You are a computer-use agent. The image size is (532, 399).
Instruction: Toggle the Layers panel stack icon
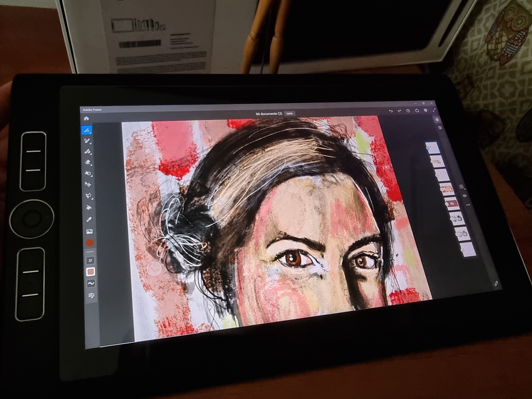click(x=437, y=120)
